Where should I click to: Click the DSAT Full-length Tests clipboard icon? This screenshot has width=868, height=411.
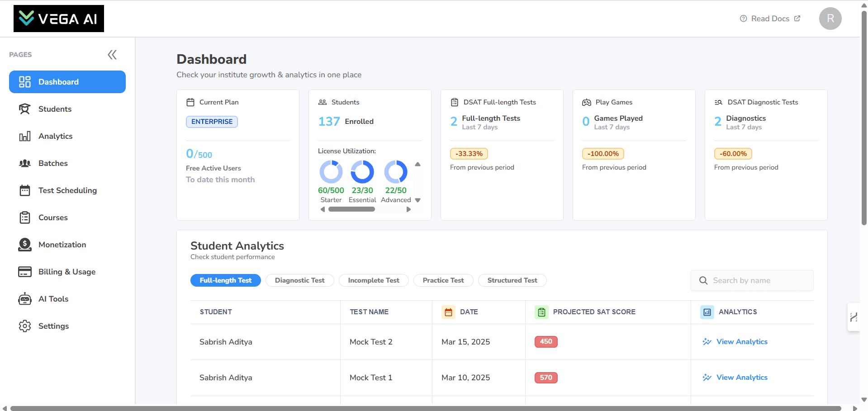pos(455,102)
